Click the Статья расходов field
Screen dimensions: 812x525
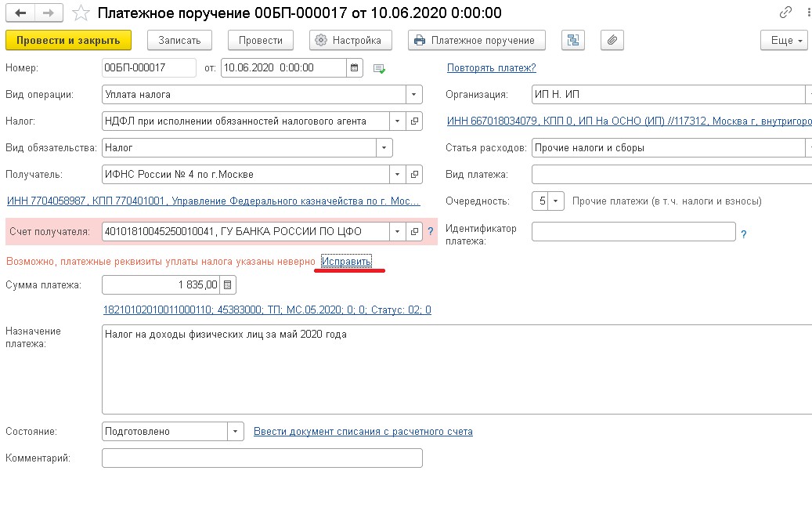pyautogui.click(x=668, y=147)
